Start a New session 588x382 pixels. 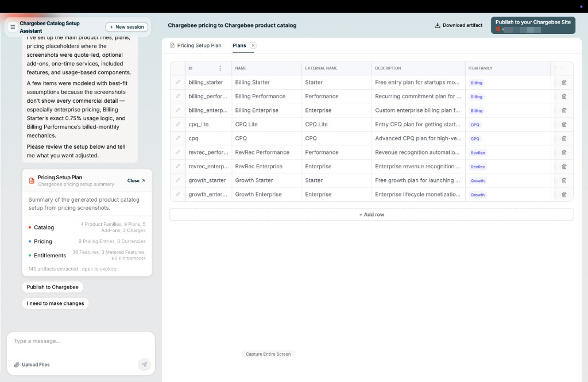(x=127, y=27)
